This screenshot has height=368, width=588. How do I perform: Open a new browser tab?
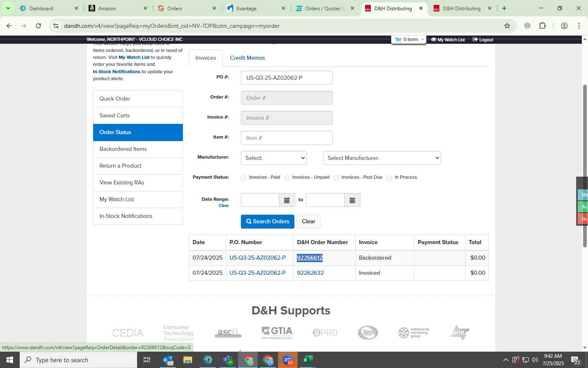coord(504,8)
